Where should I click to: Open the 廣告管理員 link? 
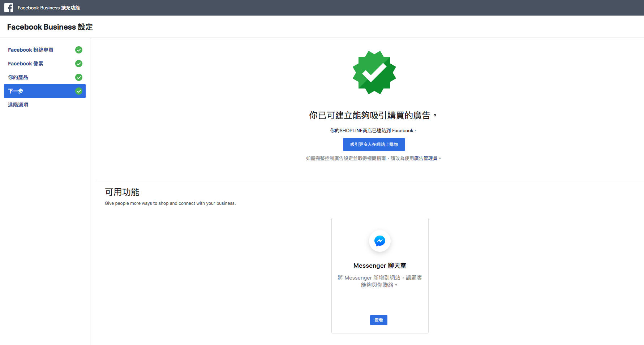coord(426,158)
